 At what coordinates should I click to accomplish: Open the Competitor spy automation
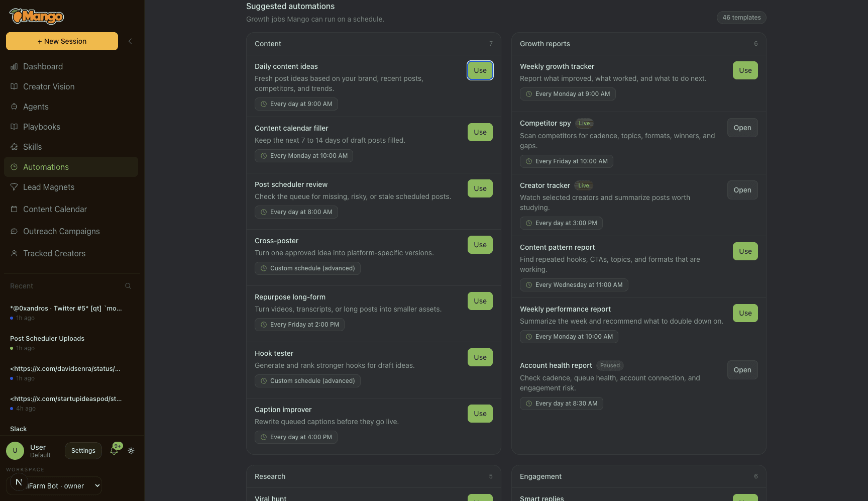point(742,128)
